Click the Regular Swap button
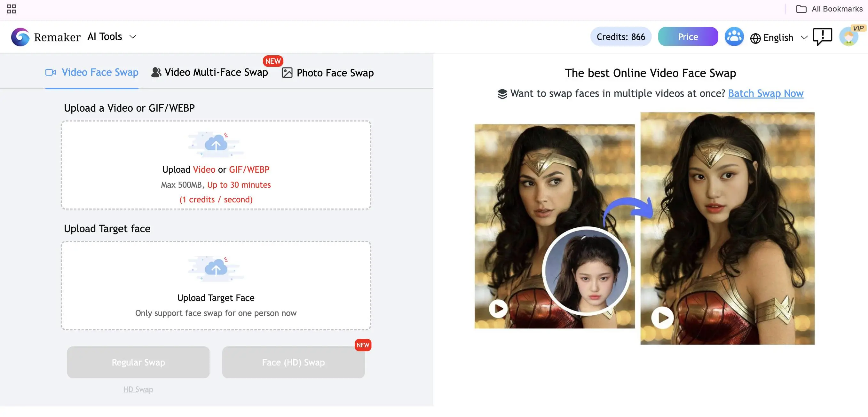The width and height of the screenshot is (868, 417). (138, 362)
